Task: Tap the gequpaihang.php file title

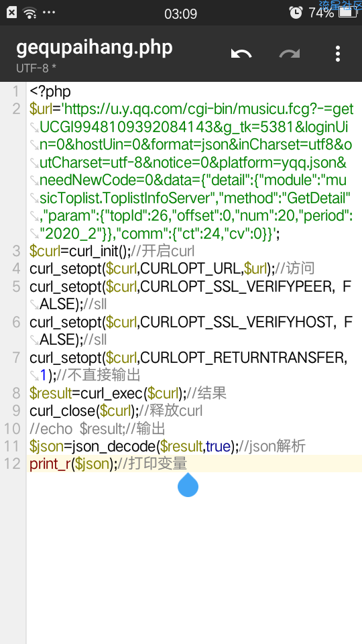Action: click(x=95, y=48)
